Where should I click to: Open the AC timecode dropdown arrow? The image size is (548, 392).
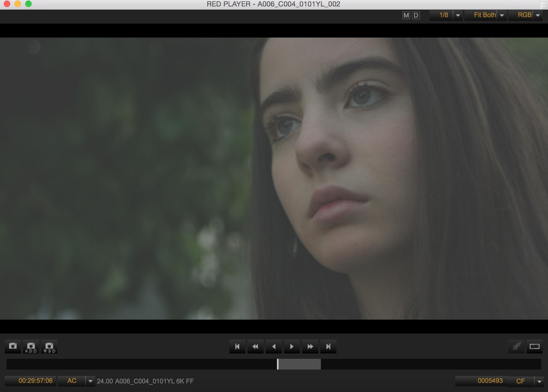click(91, 380)
